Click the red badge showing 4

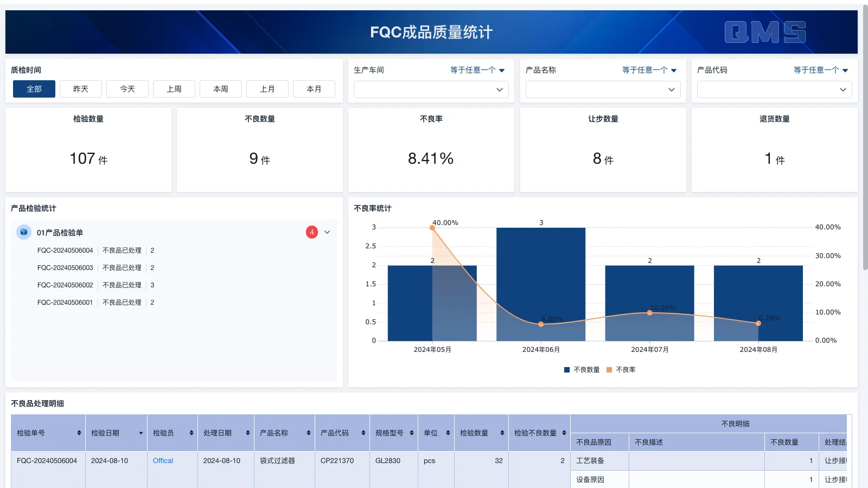click(x=312, y=232)
